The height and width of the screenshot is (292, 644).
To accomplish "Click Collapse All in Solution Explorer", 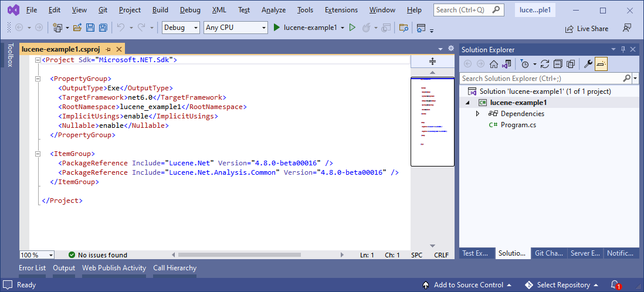I will (x=557, y=64).
